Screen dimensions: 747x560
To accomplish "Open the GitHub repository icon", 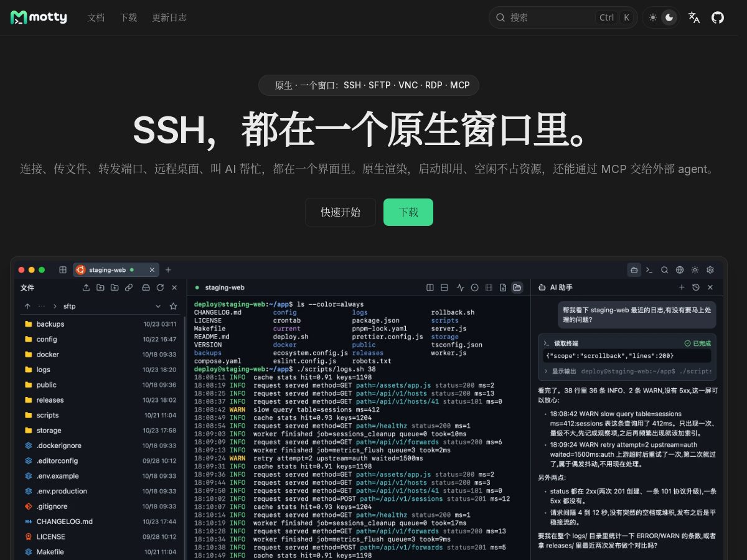I will (718, 17).
